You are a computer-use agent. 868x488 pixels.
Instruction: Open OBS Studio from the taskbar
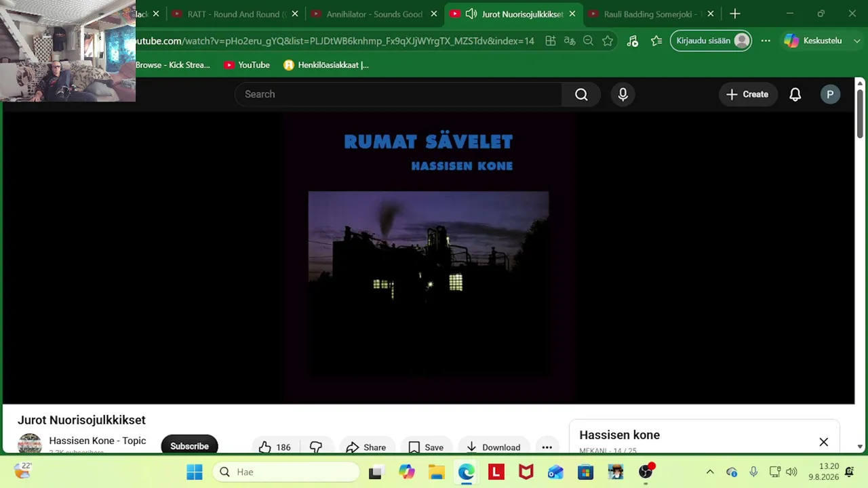coord(646,472)
